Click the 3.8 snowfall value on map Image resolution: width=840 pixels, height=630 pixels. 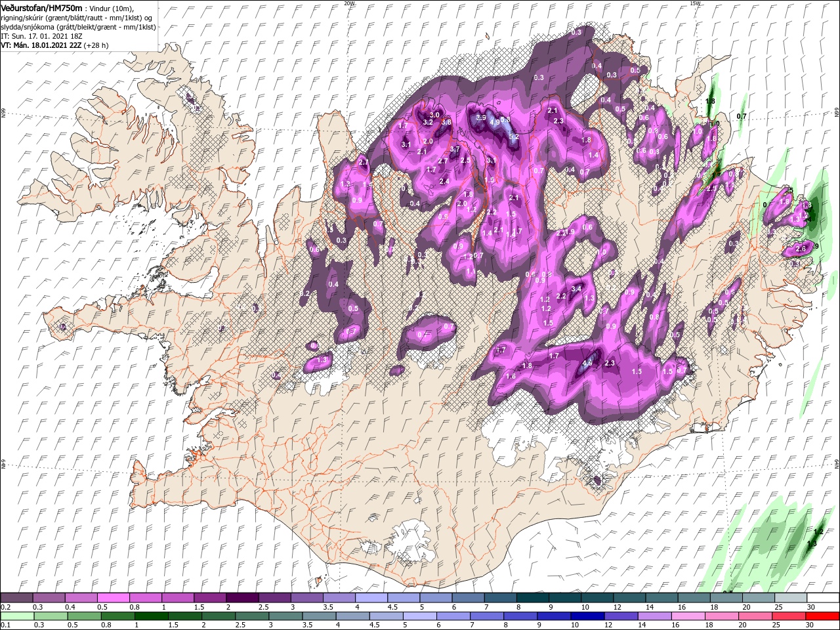[446, 122]
